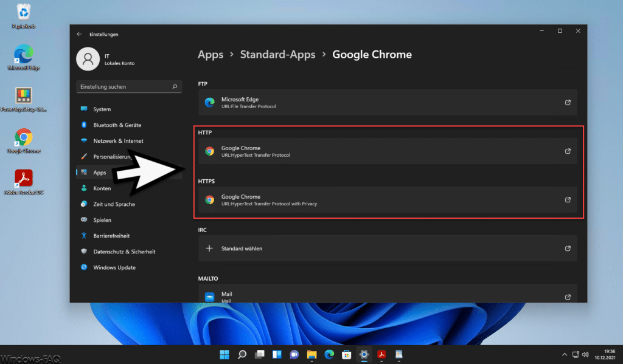
Task: Open Microsoft Store from taskbar
Action: pyautogui.click(x=346, y=354)
